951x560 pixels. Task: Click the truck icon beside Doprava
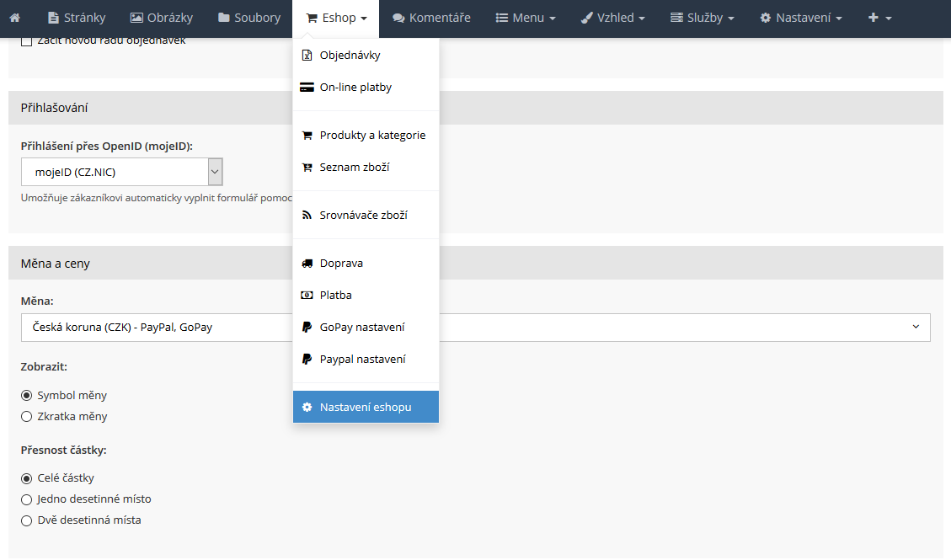307,264
